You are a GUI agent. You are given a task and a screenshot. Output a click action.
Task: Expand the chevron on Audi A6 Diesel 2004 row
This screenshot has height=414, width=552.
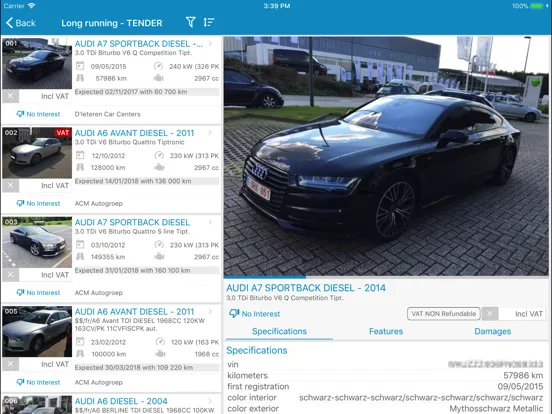click(211, 401)
